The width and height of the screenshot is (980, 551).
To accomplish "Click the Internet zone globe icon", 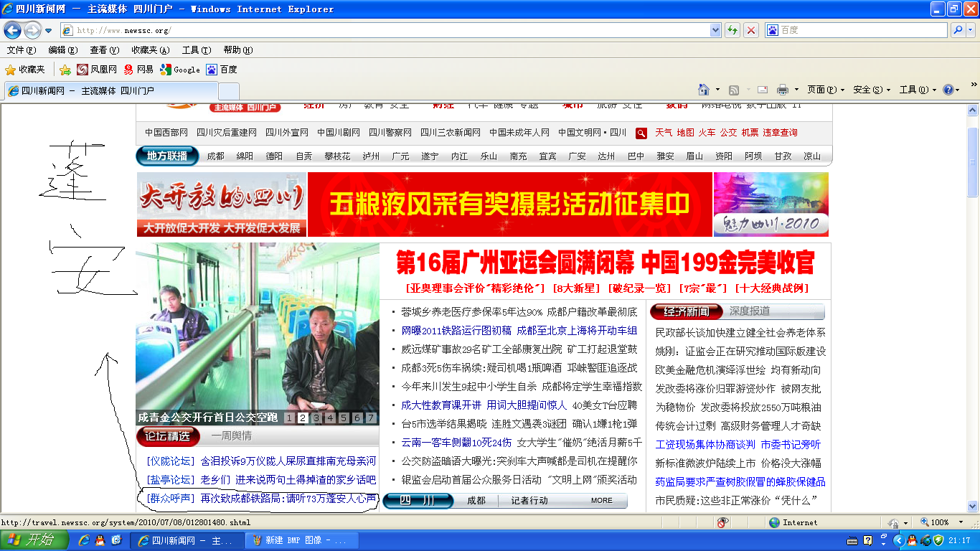I will (x=774, y=522).
